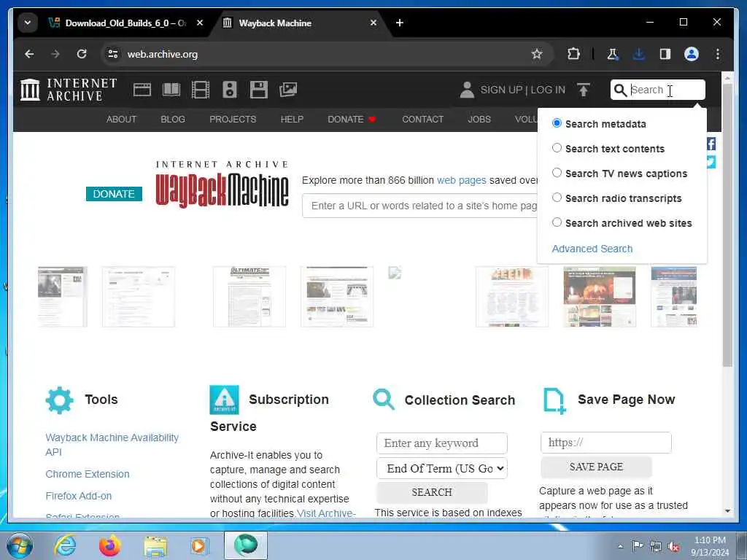
Task: Bookmark this page with the star icon
Action: coord(537,54)
